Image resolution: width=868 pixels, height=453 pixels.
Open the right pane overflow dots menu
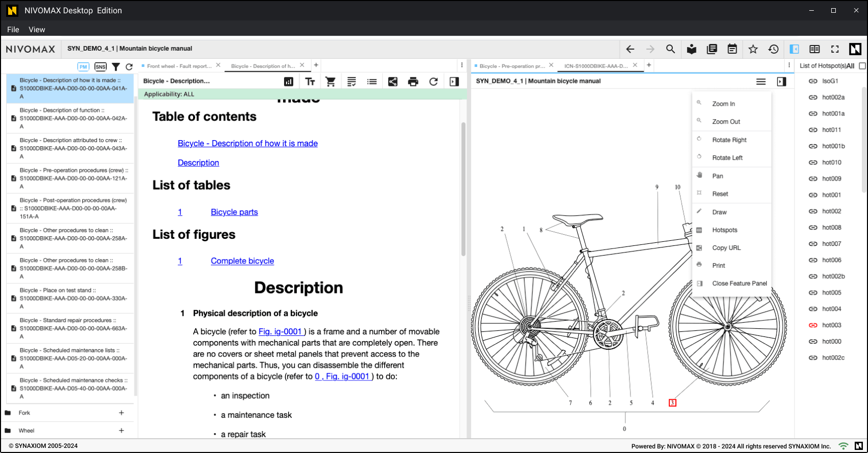tap(789, 65)
